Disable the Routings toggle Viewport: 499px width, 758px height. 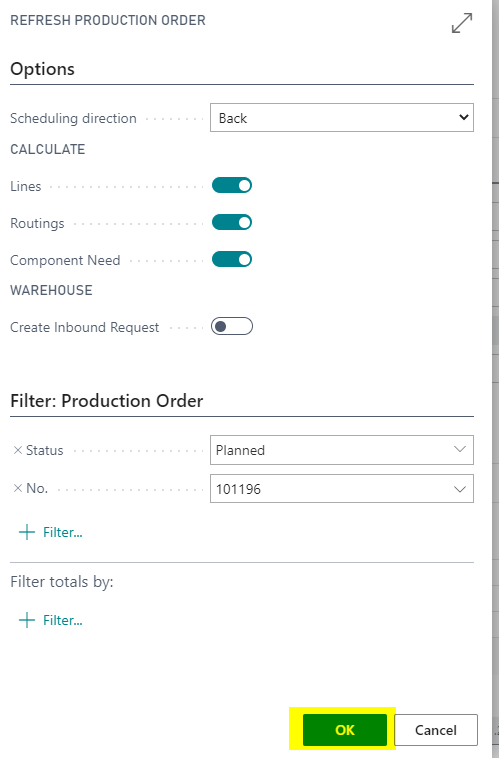click(232, 222)
